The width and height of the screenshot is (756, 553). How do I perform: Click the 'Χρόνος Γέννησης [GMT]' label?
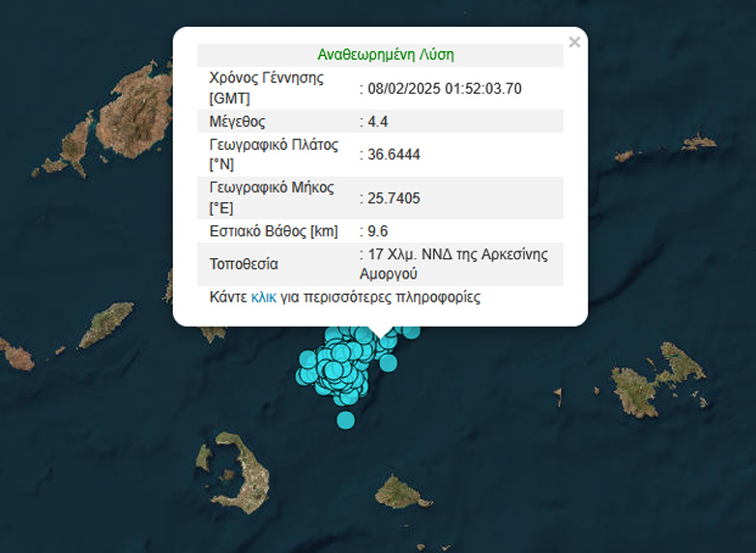click(x=267, y=89)
